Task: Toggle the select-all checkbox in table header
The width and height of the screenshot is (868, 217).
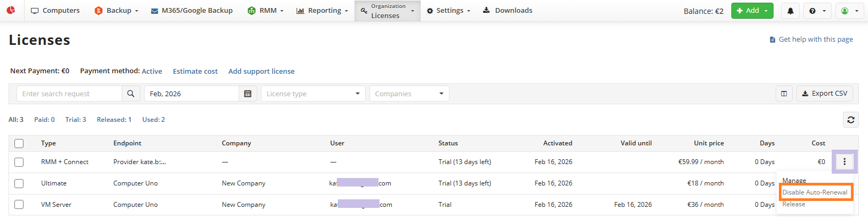Action: pos(19,143)
